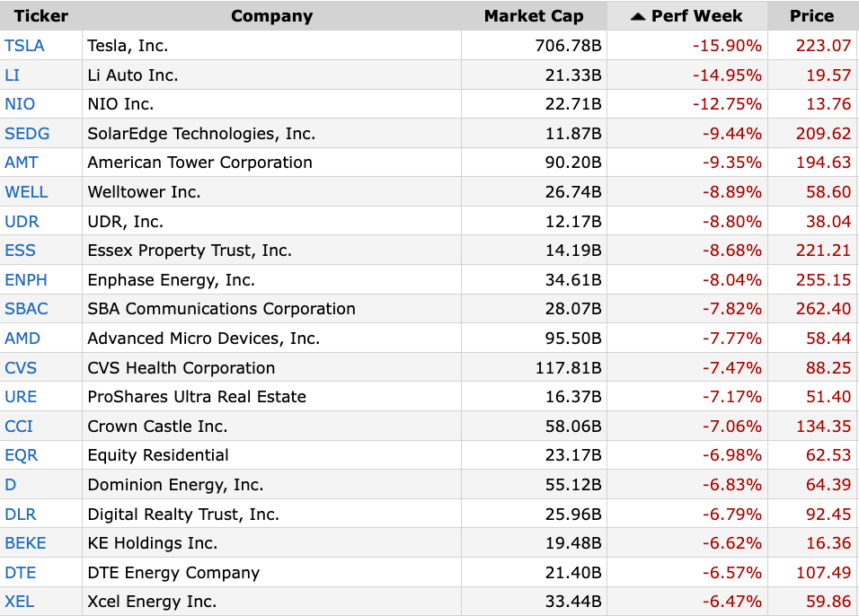
Task: Open the WELL ticker link
Action: tap(26, 192)
